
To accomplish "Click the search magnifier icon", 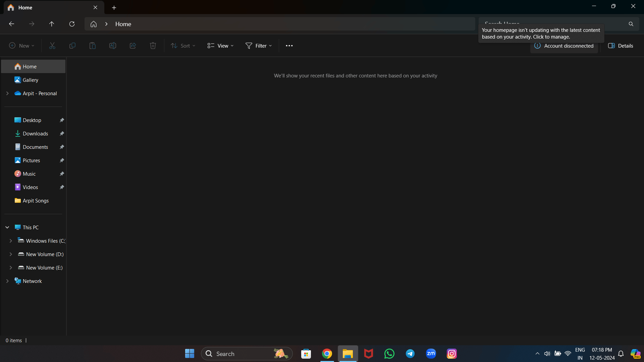I will [x=631, y=24].
